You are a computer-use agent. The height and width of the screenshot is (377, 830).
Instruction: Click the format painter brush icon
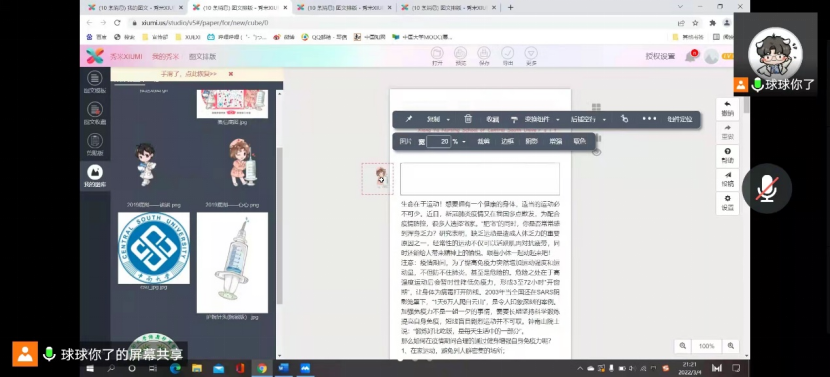pos(514,120)
